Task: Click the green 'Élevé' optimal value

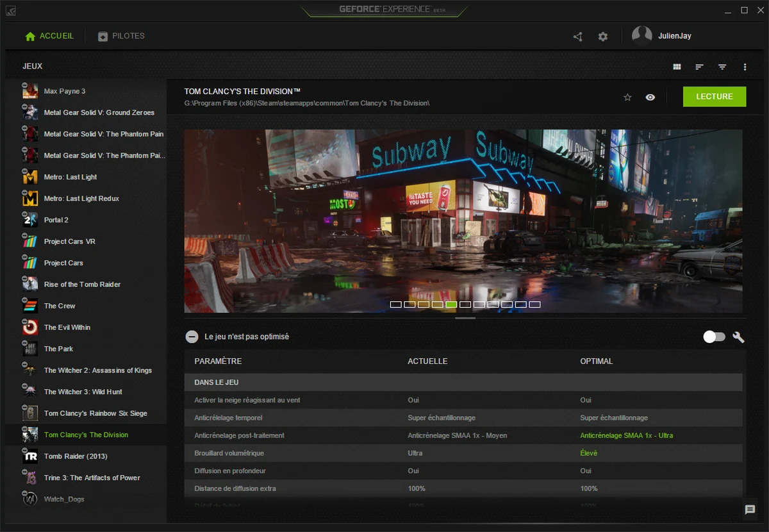Action: pyautogui.click(x=588, y=453)
